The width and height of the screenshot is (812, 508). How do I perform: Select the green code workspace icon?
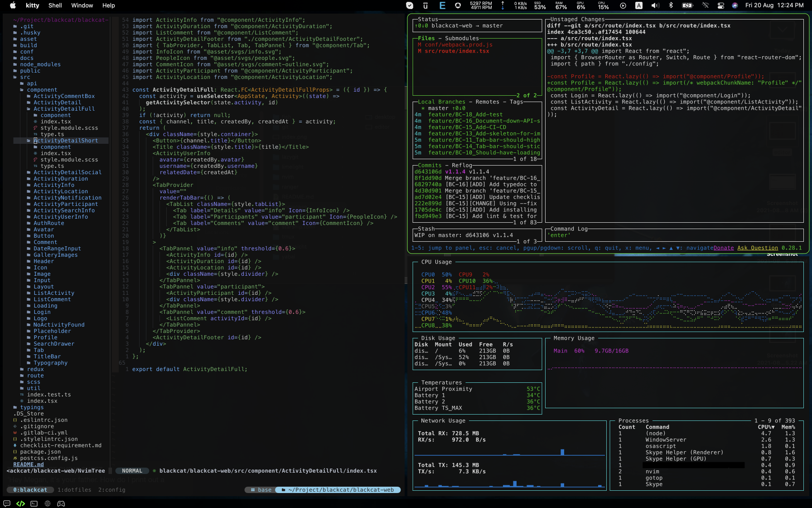pyautogui.click(x=20, y=503)
